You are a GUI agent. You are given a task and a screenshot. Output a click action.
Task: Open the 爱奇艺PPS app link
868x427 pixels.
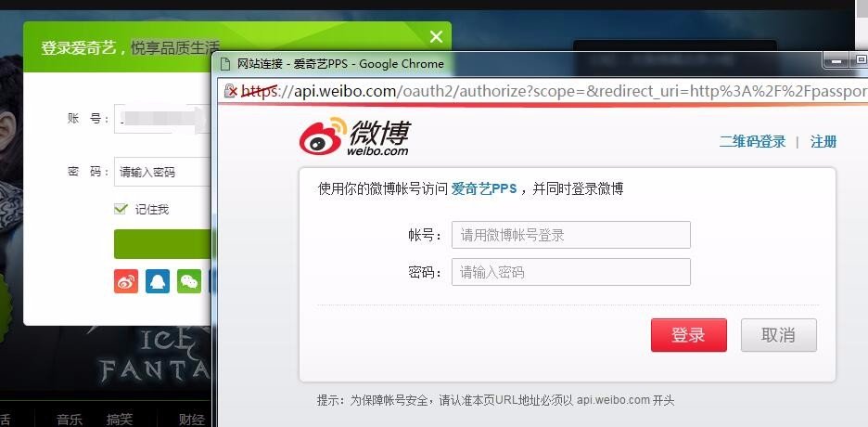pos(484,188)
